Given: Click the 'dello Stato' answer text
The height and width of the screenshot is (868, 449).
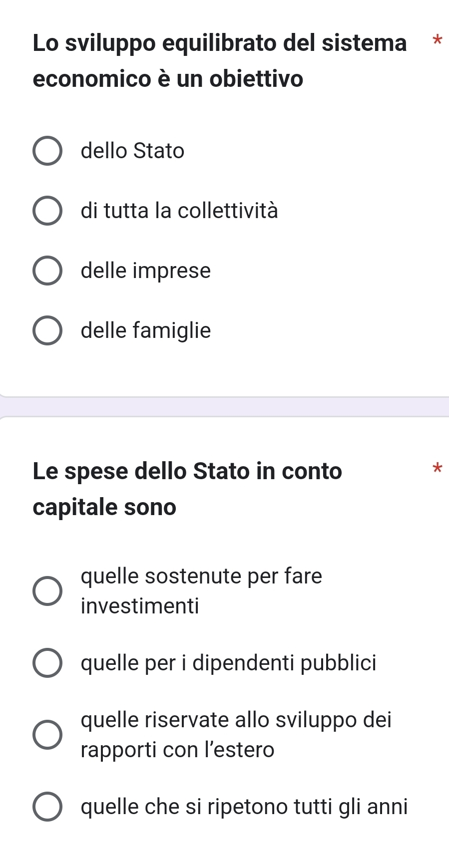Looking at the screenshot, I should pos(132,151).
